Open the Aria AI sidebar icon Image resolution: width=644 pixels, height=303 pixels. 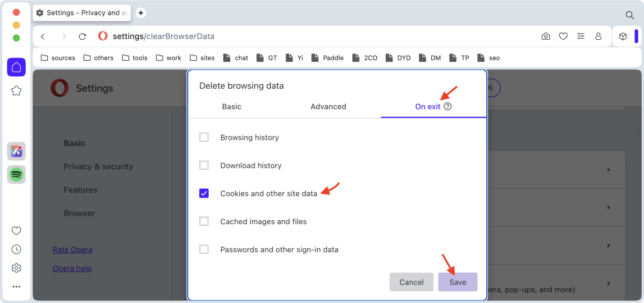16,151
